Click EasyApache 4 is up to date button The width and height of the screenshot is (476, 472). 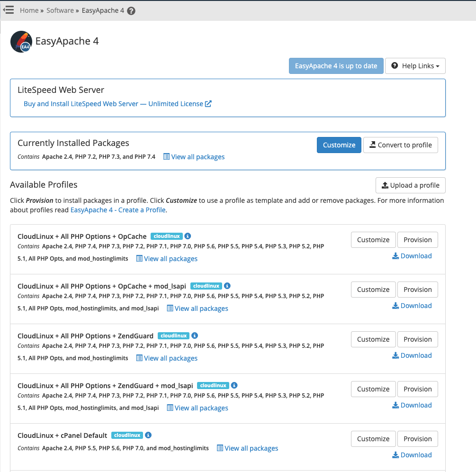point(336,66)
